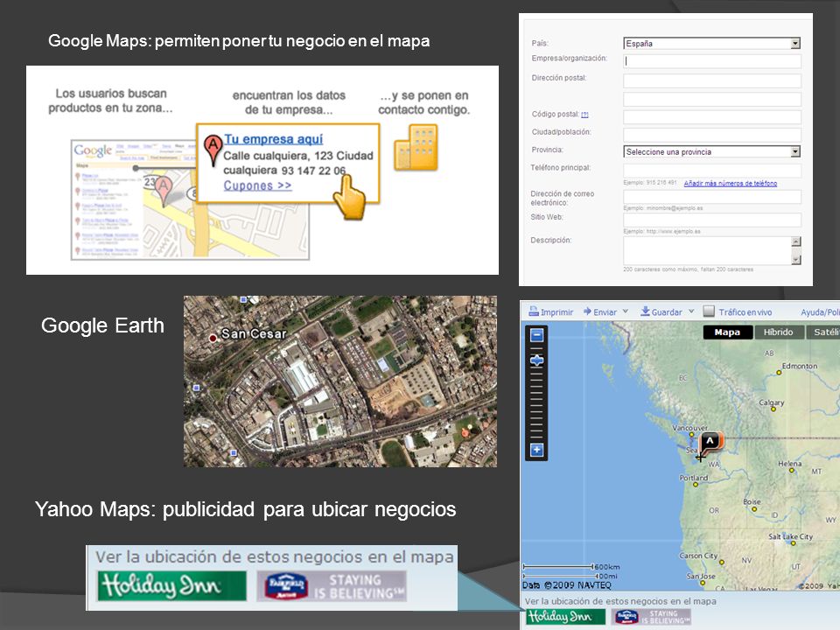Click the San Cesar red placemark in Google Earth

click(213, 338)
